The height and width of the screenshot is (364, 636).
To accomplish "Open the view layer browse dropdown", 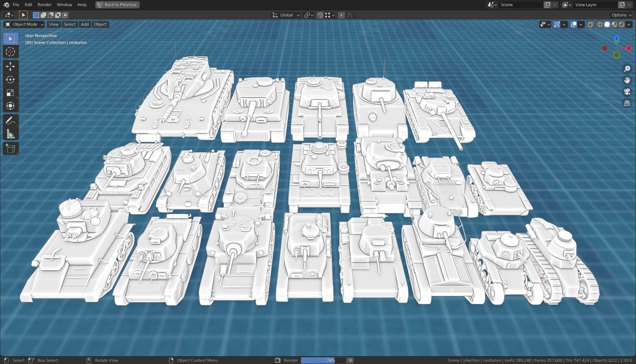I will coord(566,4).
